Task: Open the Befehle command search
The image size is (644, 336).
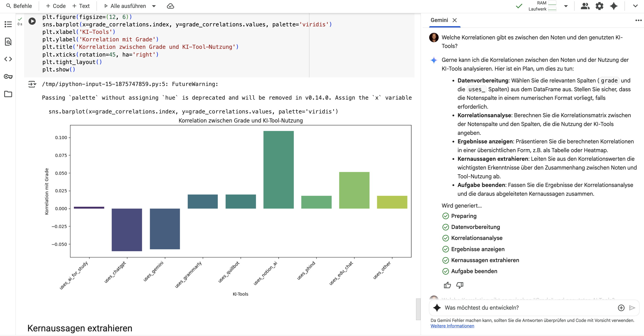Action: [x=19, y=6]
